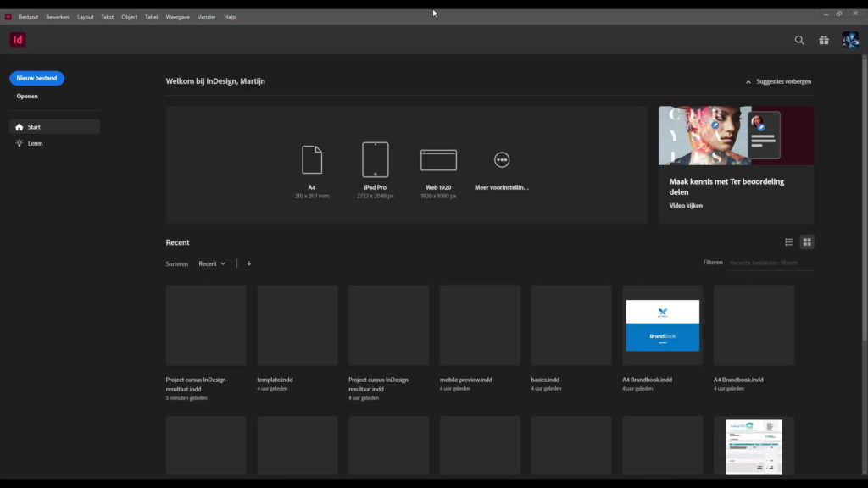Open the Object menu
Image resolution: width=868 pixels, height=488 pixels.
click(130, 17)
